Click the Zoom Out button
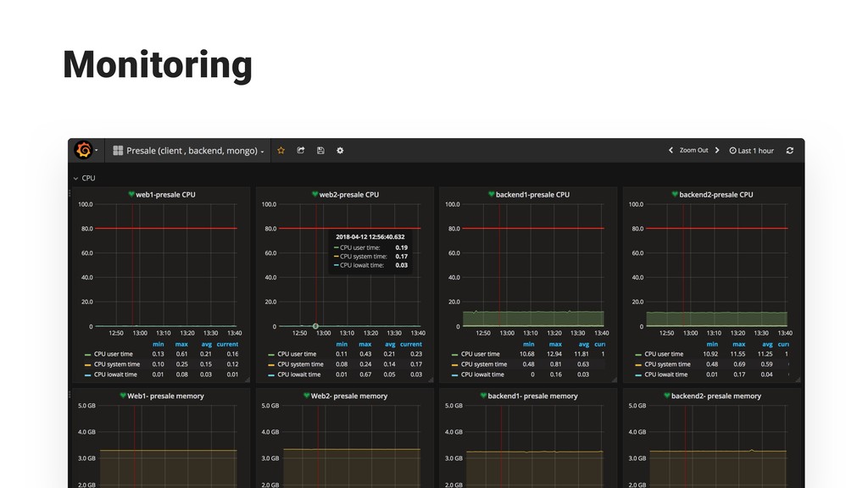 (x=693, y=150)
